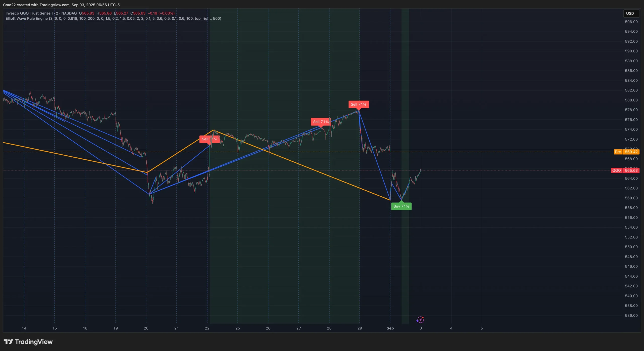The width and height of the screenshot is (644, 351).
Task: Click the high value H565.86 in the legend
Action: (x=104, y=13)
